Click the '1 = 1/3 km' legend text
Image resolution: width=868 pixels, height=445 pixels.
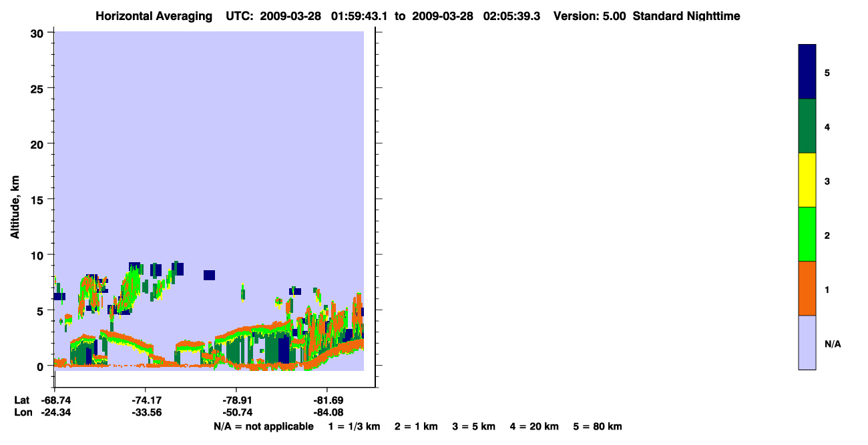click(x=354, y=427)
